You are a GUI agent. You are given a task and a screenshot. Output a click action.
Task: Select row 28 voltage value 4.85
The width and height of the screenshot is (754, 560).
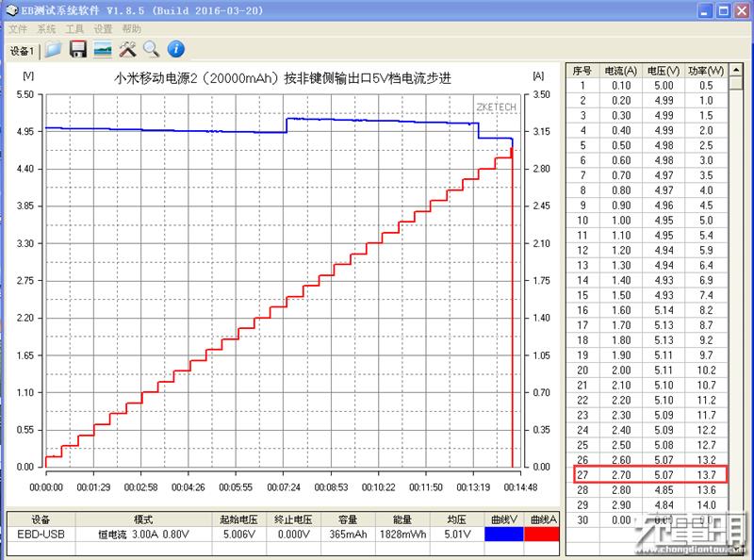pos(664,489)
